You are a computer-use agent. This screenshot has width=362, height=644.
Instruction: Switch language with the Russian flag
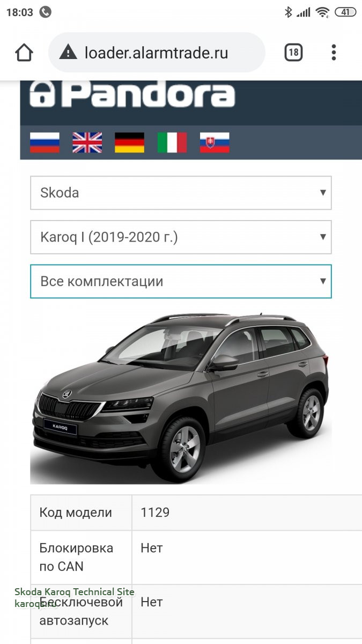(x=45, y=143)
